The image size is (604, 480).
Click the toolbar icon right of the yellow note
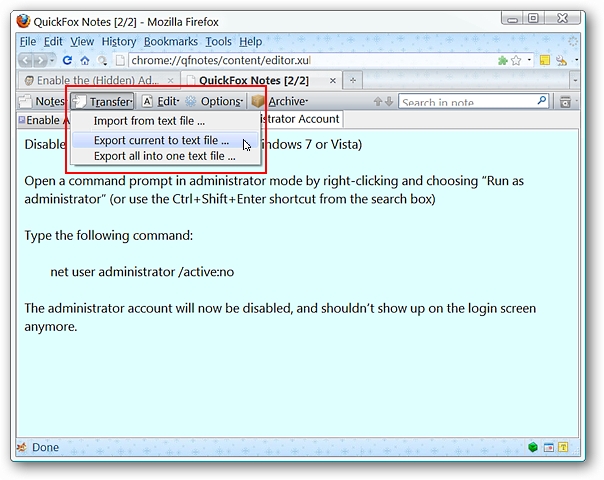[x=562, y=60]
